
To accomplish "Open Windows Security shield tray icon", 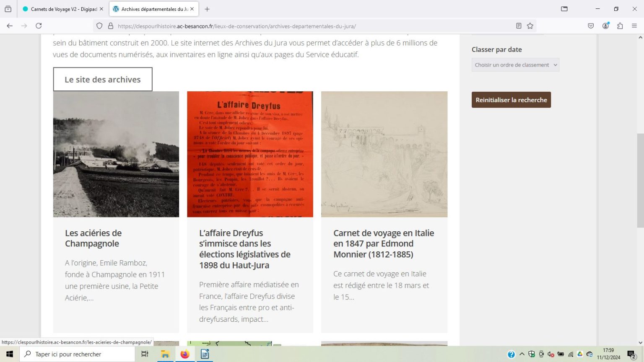I will (x=532, y=354).
